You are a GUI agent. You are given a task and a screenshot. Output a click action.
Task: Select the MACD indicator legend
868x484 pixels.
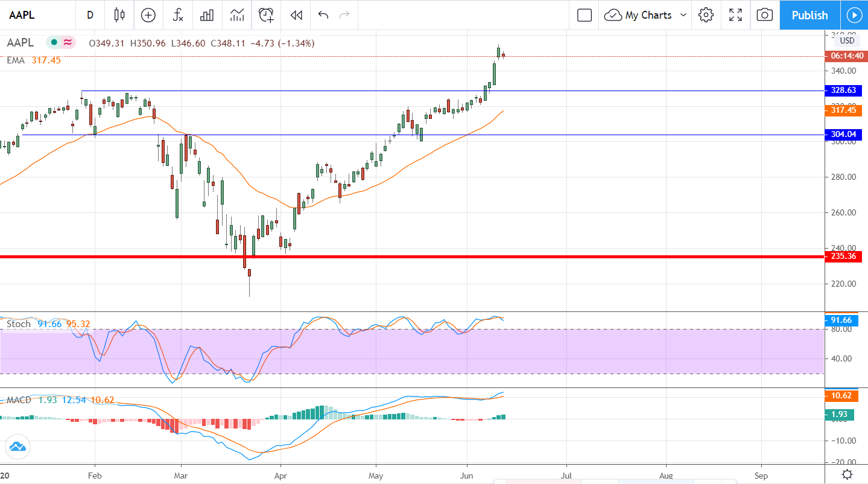pyautogui.click(x=19, y=400)
